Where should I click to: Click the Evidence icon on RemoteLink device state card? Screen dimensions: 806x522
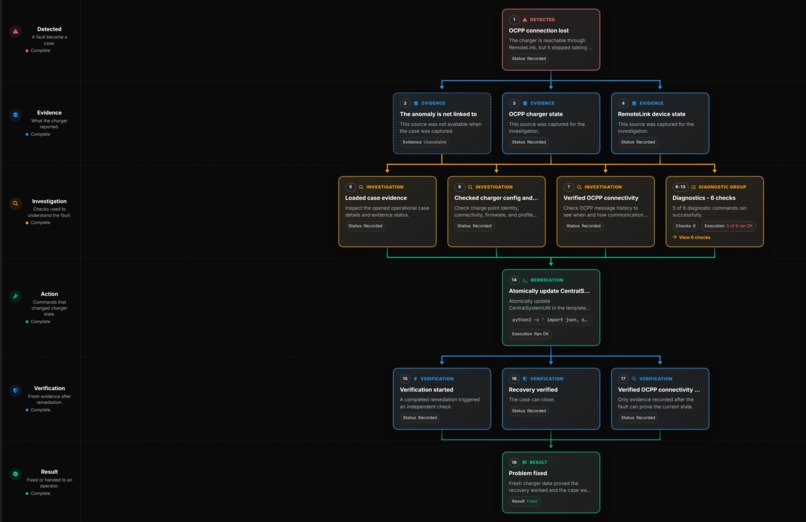click(634, 103)
